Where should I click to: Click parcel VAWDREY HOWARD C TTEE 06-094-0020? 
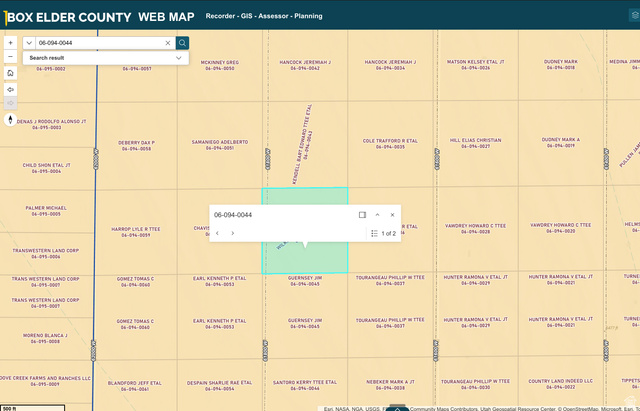(560, 228)
